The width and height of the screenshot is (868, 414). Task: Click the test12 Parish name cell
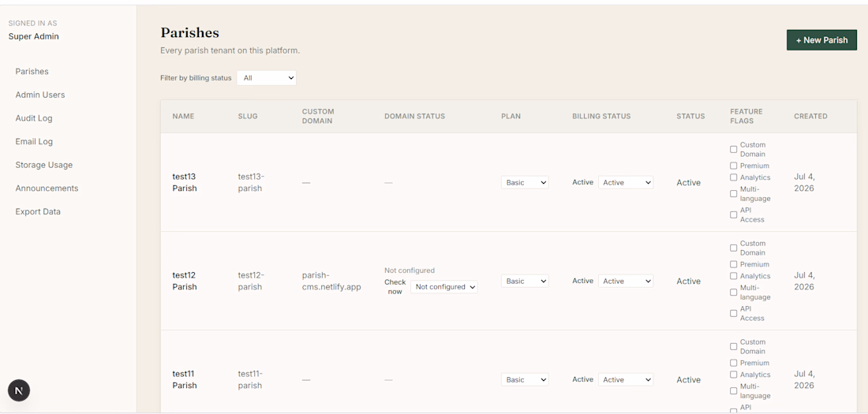click(x=185, y=282)
